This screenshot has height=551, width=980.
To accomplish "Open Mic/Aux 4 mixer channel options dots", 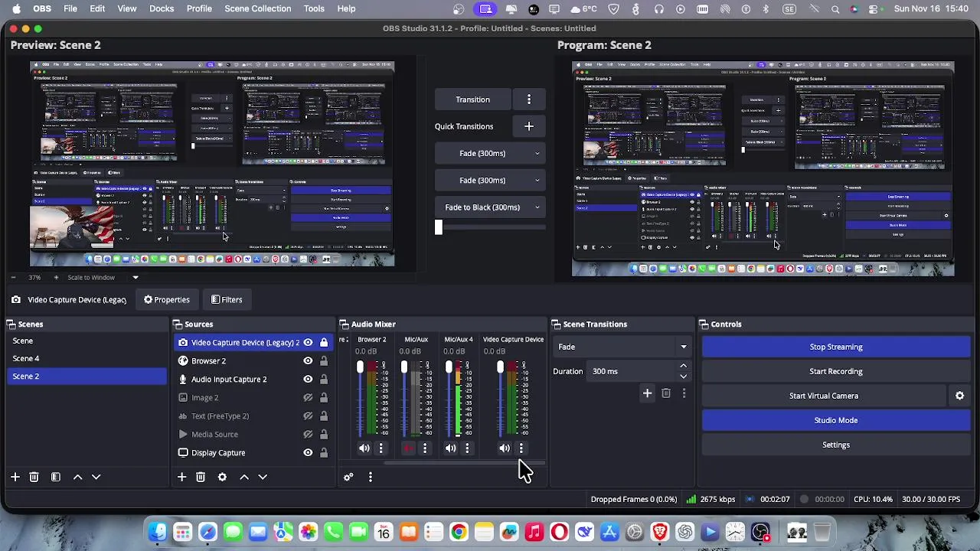I will point(467,448).
